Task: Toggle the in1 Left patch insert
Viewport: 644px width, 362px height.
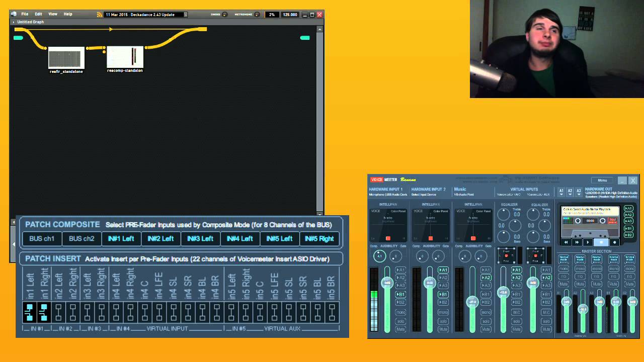Action: [30, 312]
